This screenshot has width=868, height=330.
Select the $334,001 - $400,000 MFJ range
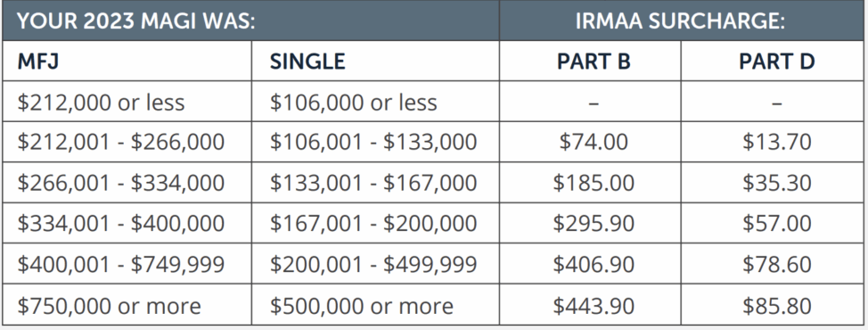pos(120,224)
